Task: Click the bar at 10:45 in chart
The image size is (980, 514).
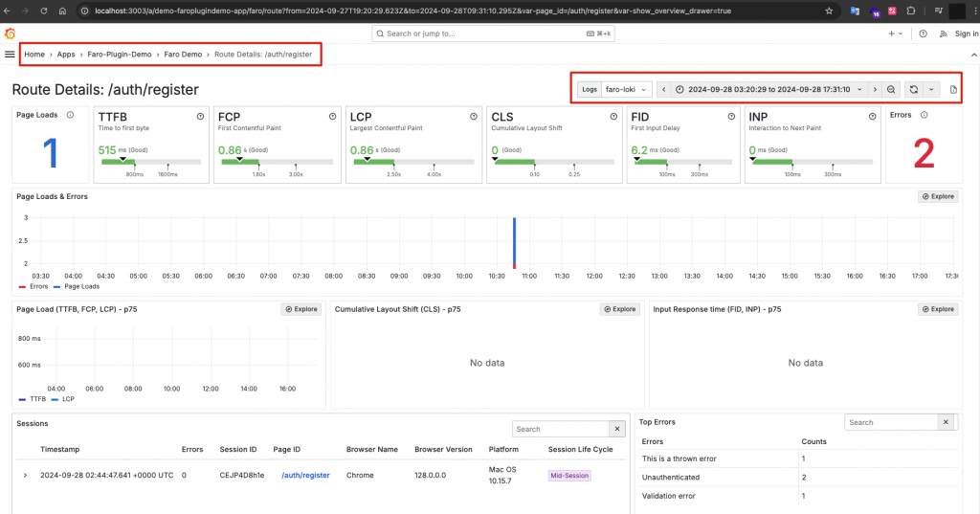Action: point(514,243)
